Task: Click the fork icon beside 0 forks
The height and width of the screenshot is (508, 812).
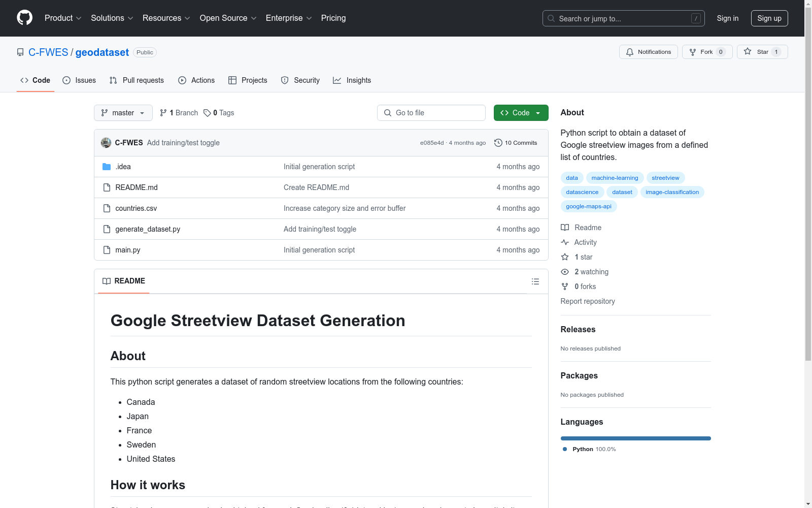Action: coord(565,287)
